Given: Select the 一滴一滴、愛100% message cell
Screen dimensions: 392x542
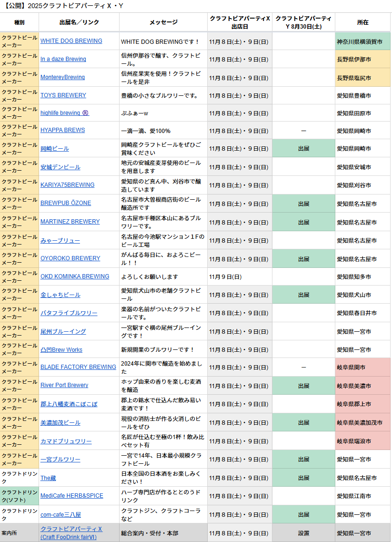Looking at the screenshot, I should pos(163,131).
